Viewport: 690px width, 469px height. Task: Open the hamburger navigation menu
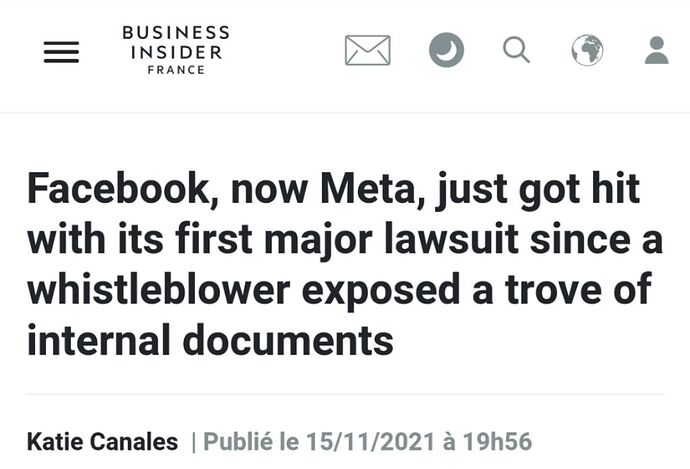[x=61, y=51]
